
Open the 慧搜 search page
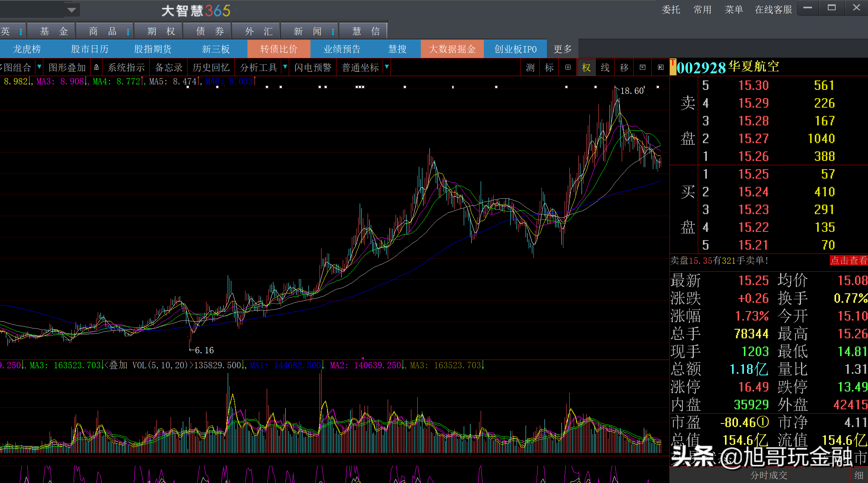coord(397,49)
